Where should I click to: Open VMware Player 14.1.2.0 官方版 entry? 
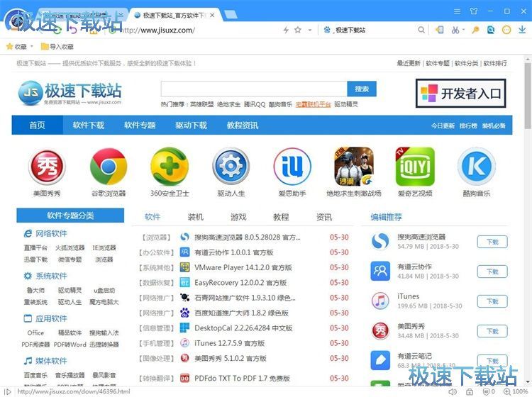[x=243, y=267]
